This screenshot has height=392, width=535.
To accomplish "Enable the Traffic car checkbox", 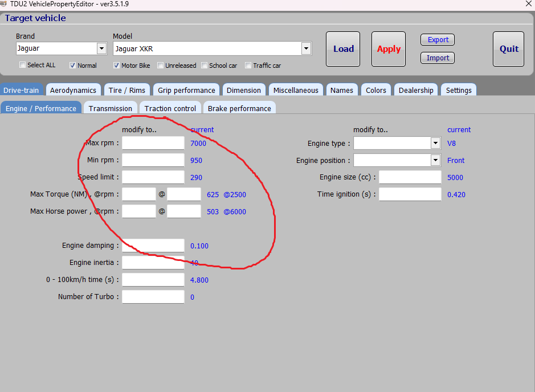I will coord(248,65).
